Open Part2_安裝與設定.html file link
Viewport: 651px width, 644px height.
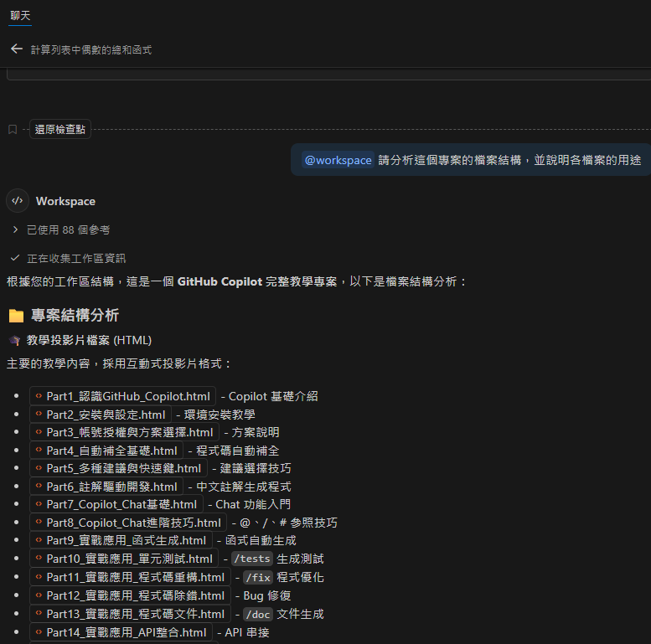click(x=101, y=415)
